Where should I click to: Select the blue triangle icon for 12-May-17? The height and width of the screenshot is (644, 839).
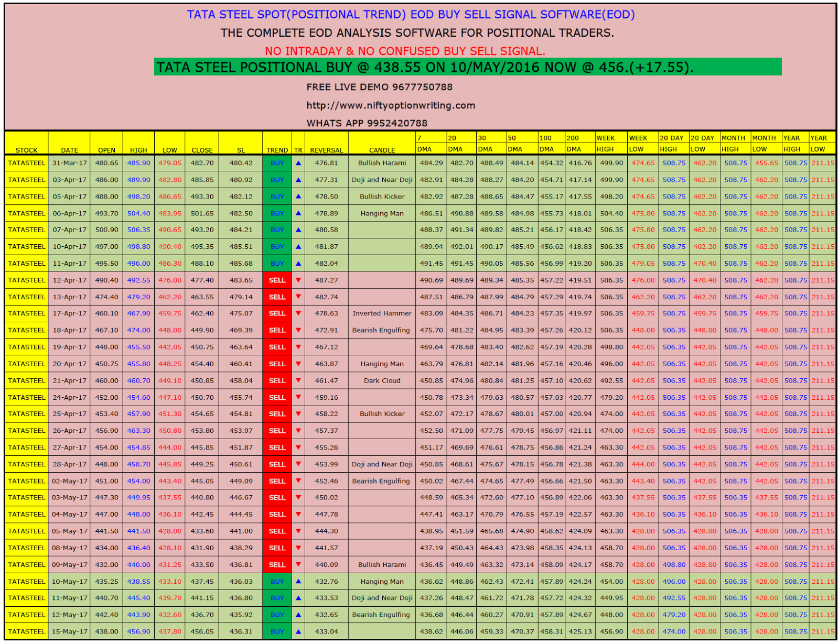click(298, 615)
